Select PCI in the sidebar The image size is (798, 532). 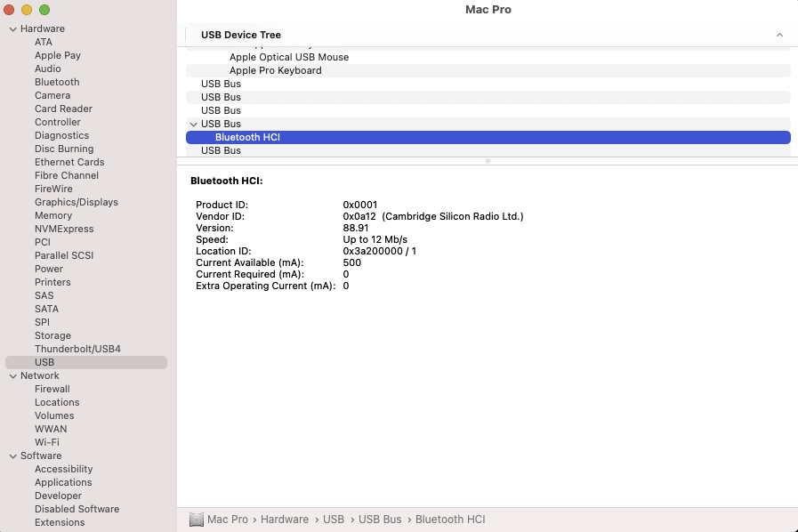[43, 242]
